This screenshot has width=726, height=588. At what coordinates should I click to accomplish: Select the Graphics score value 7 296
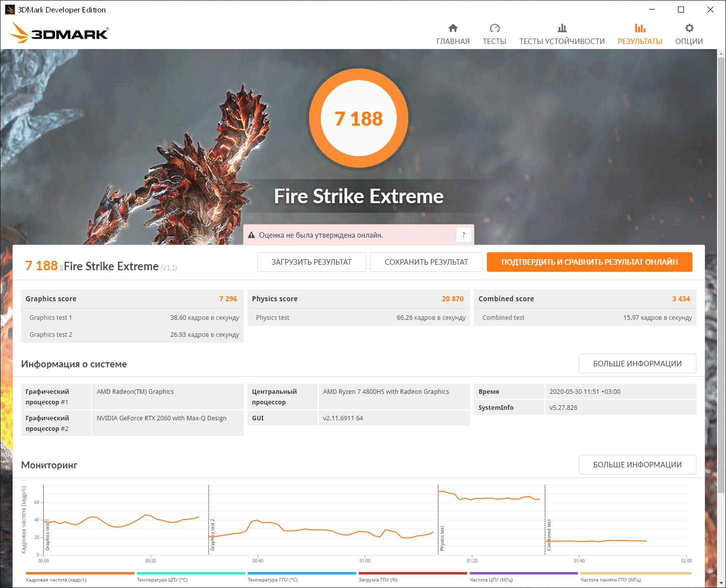pos(228,299)
